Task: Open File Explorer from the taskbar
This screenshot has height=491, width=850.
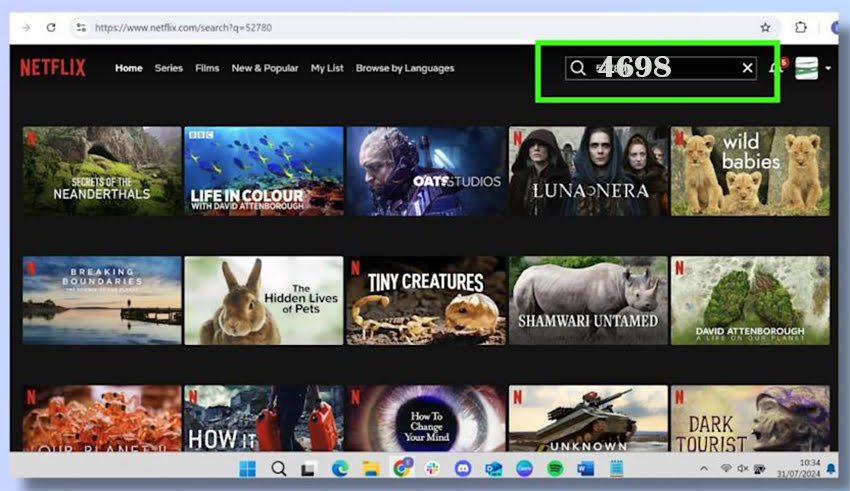Action: pos(371,468)
